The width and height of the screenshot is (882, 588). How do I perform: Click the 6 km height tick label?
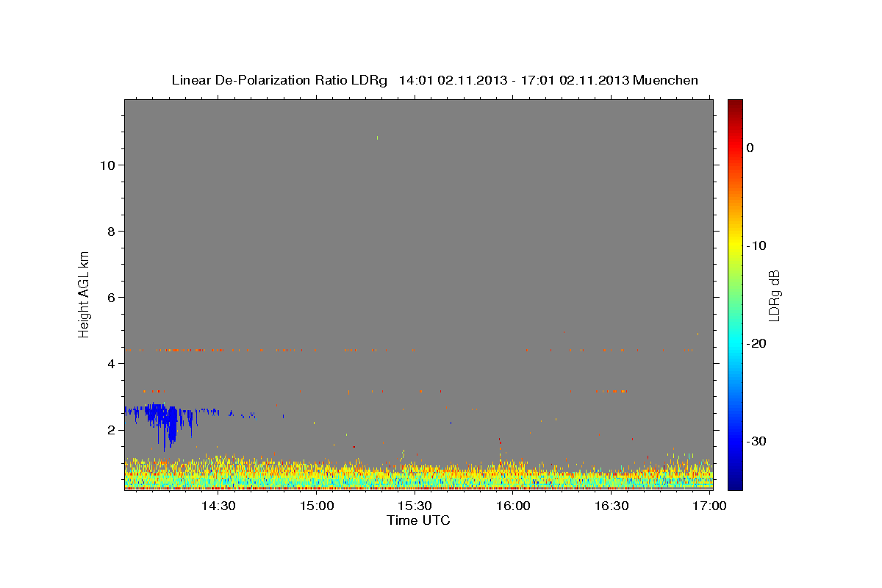point(112,298)
